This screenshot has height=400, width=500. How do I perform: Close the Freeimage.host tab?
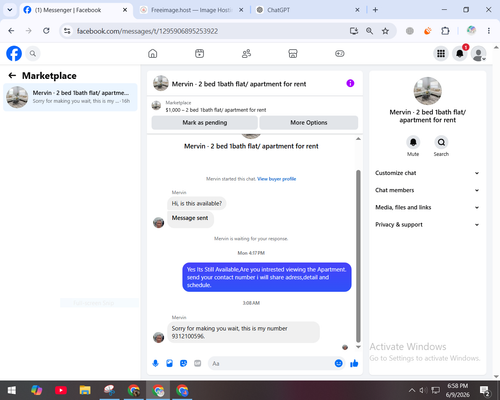click(241, 10)
